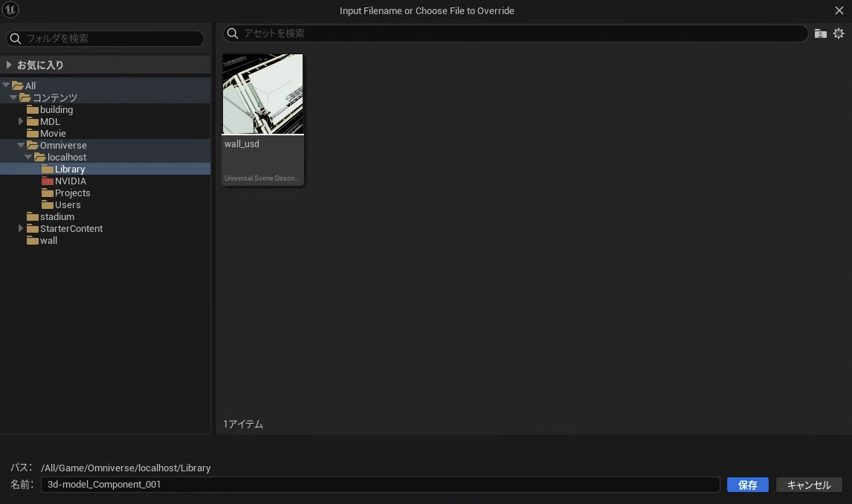Expand the お気に入り favorites section
The width and height of the screenshot is (852, 504).
coord(9,65)
